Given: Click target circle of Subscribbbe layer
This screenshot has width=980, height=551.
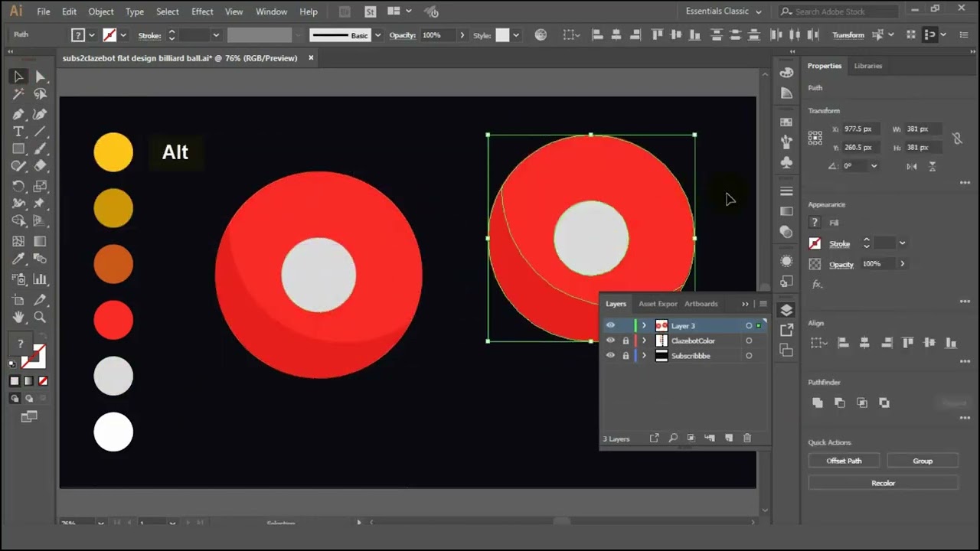Looking at the screenshot, I should (x=749, y=356).
